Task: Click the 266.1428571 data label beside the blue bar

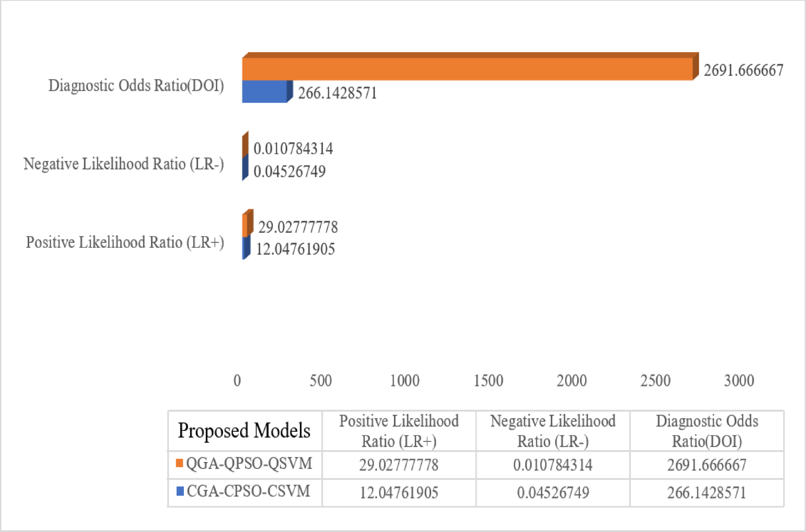Action: [x=337, y=93]
